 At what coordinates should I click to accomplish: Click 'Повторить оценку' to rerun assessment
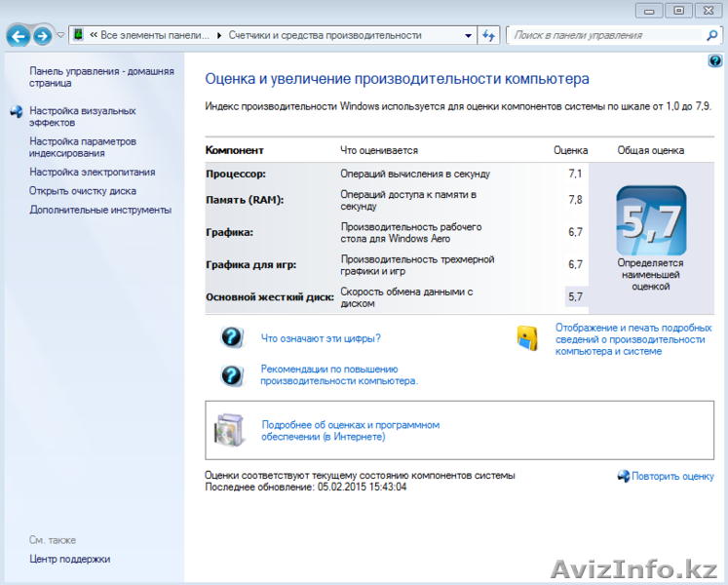click(x=672, y=476)
